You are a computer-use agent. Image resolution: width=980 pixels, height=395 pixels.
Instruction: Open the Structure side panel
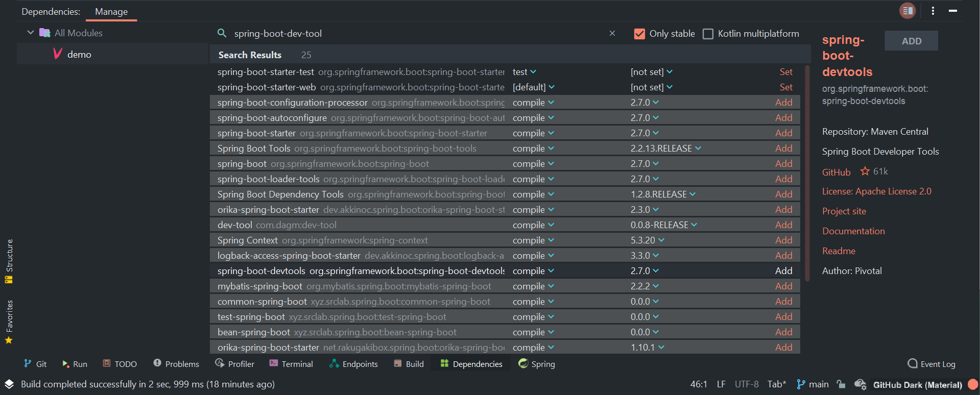(x=9, y=261)
